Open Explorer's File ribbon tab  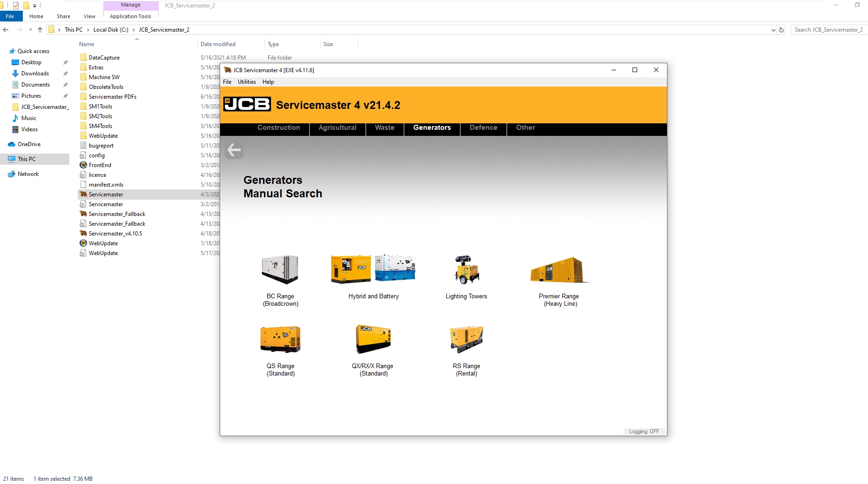click(10, 16)
